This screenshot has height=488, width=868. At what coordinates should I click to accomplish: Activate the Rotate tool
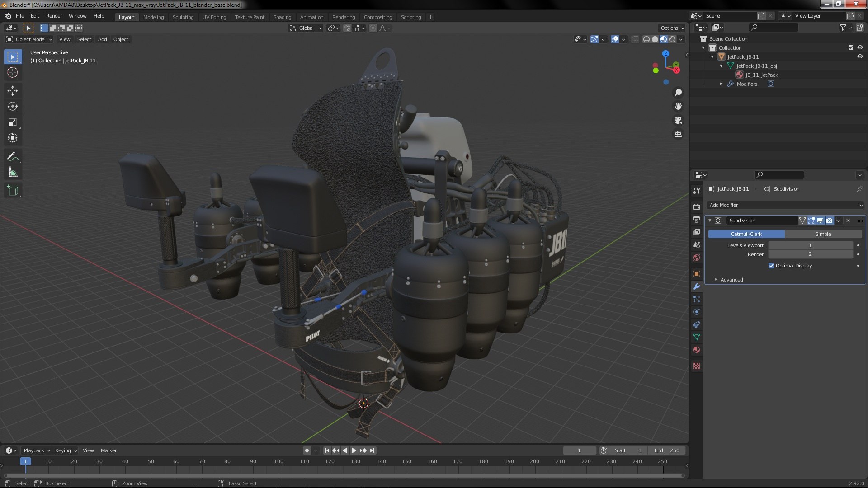click(x=13, y=107)
